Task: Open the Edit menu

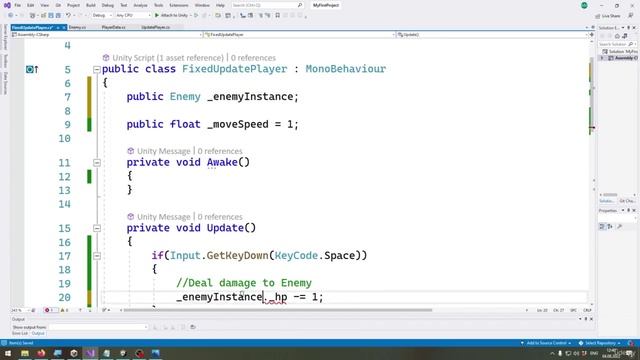Action: pos(31,5)
